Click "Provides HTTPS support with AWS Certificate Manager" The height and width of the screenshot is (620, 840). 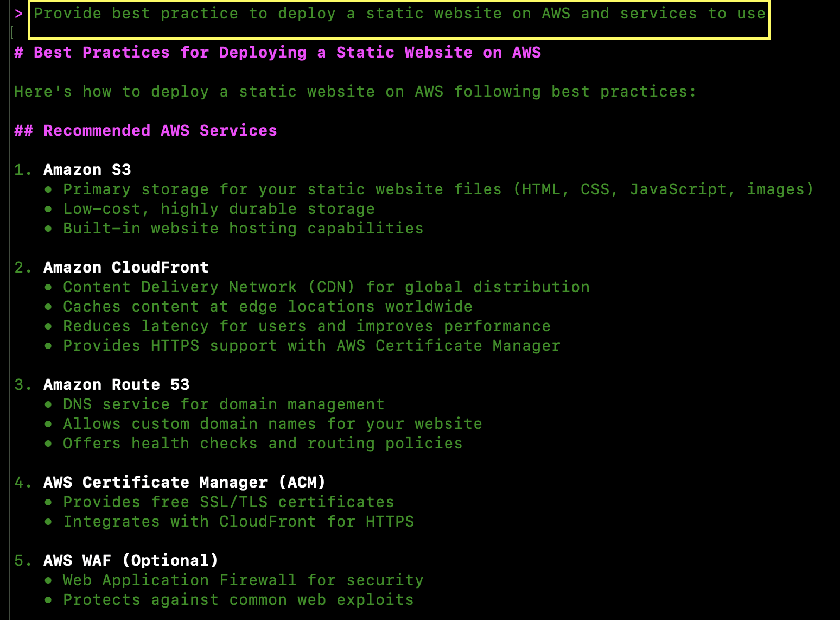coord(311,346)
